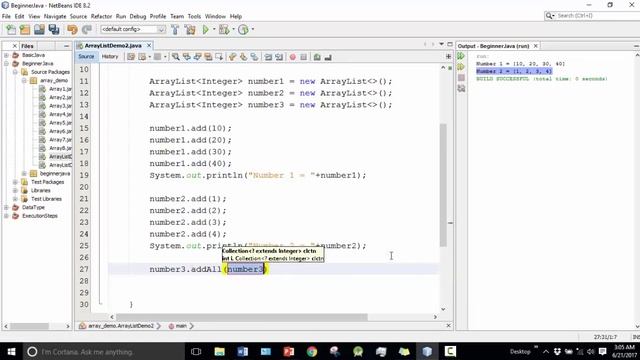This screenshot has height=360, width=640.
Task: Click the Profile Project toolbar icon
Action: click(243, 29)
